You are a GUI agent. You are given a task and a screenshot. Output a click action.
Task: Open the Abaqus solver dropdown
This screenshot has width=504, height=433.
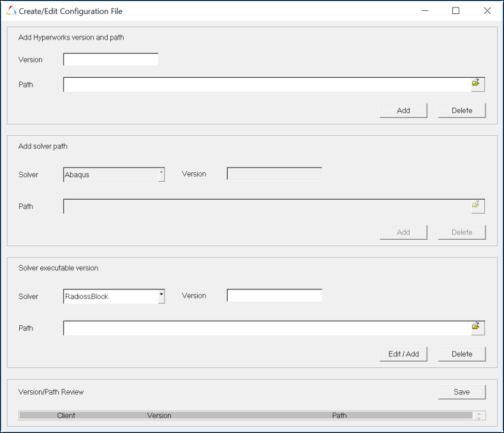click(x=161, y=175)
